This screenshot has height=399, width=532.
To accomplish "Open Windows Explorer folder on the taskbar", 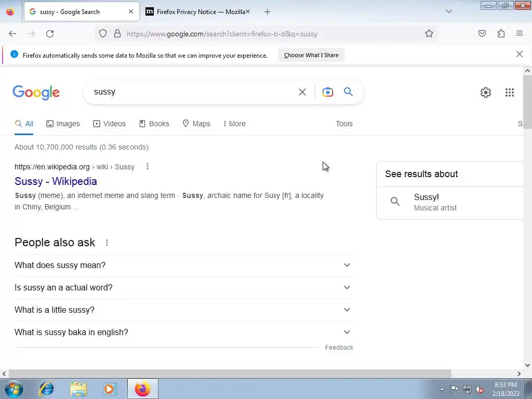I will [x=78, y=389].
